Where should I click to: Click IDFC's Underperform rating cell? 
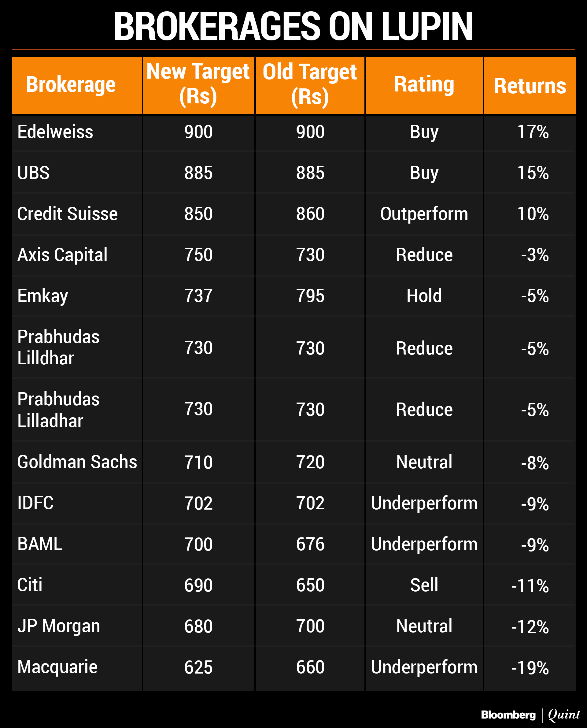click(x=424, y=503)
